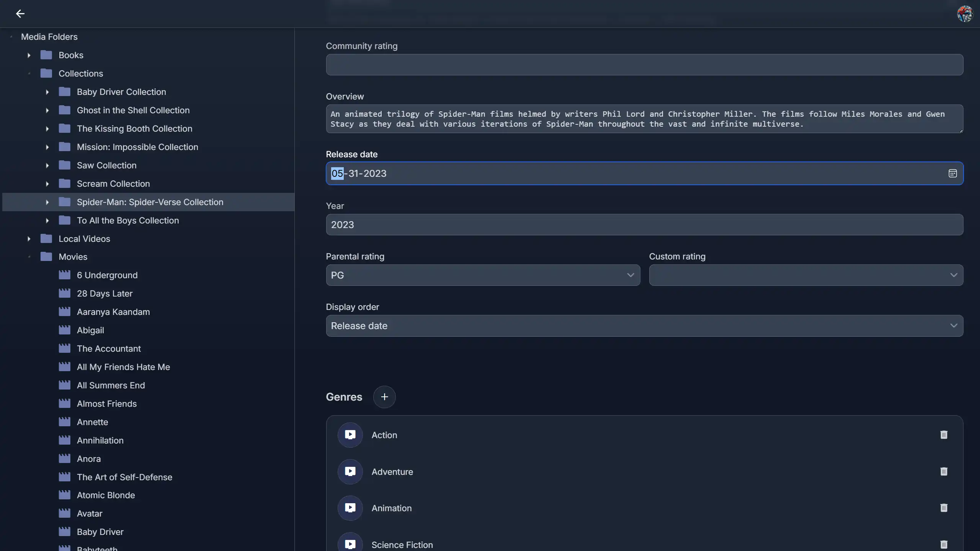Open the user profile avatar
This screenshot has width=980, height=551.
pos(964,14)
